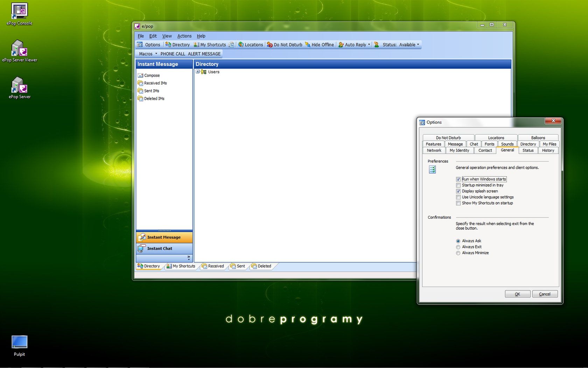The image size is (588, 368).
Task: Toggle Do Not Disturb in toolbar
Action: [x=285, y=45]
